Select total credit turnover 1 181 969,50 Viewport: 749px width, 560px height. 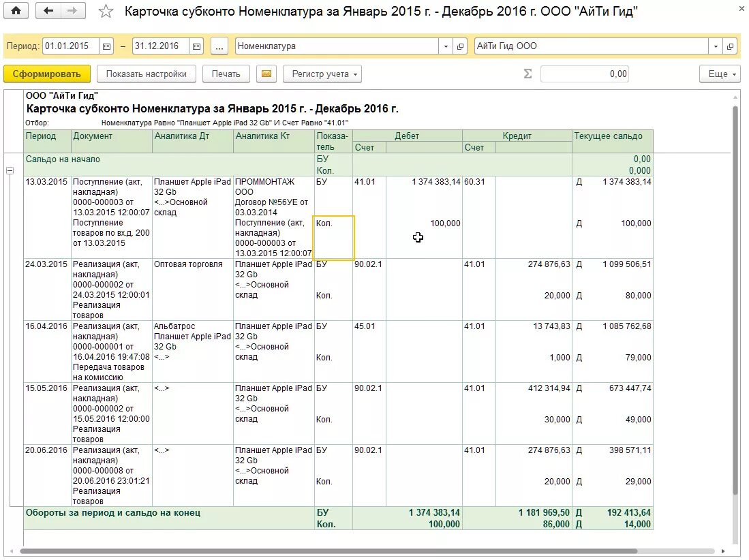pyautogui.click(x=544, y=513)
